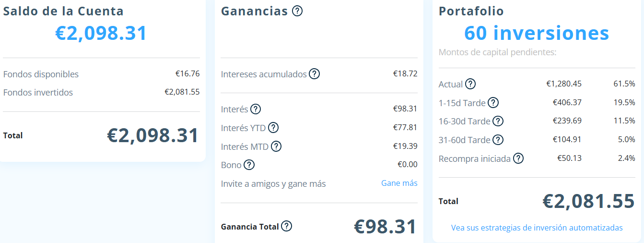Click help icon next to 16-30d Tarde
Screen dimensions: 644x243
tap(498, 121)
